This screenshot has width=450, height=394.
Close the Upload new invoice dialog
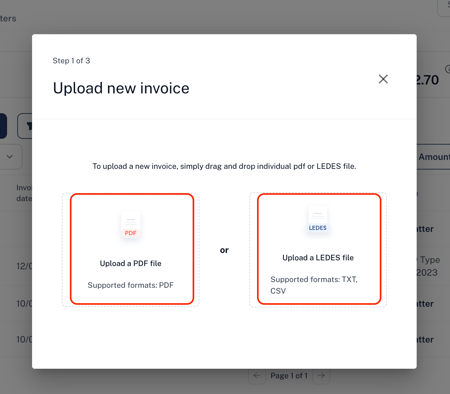383,79
